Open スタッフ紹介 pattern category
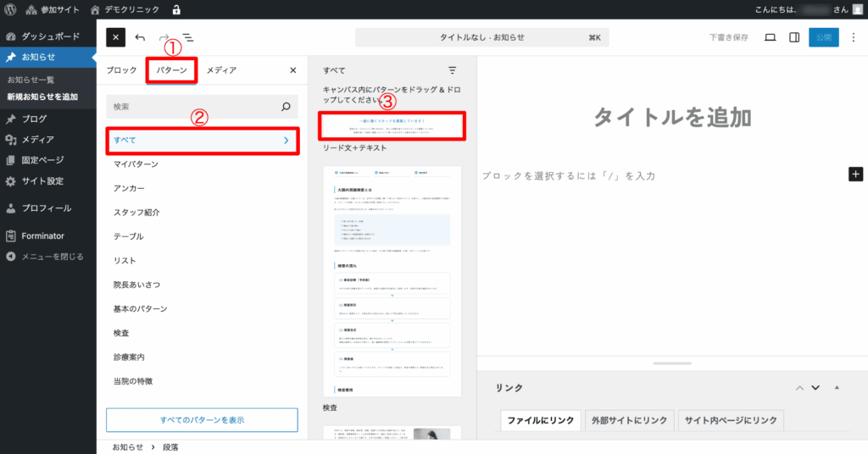This screenshot has width=868, height=454. [136, 212]
